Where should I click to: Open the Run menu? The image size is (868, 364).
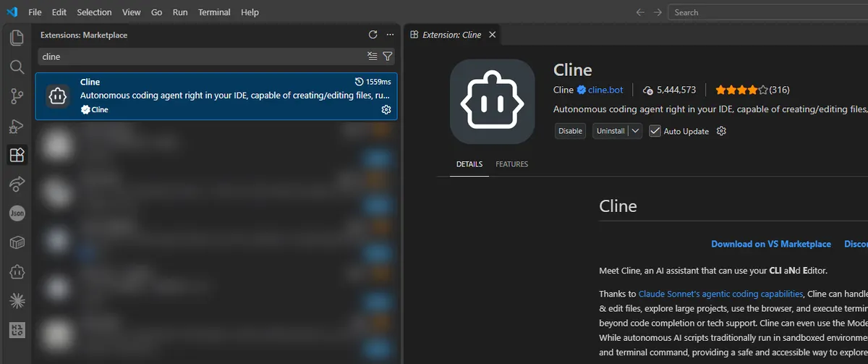pos(181,12)
